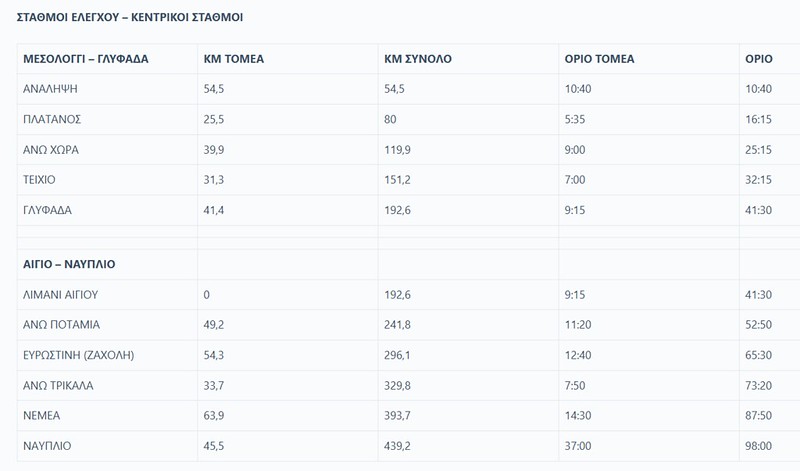Select the ΛΙΜΑΝΙ ΑΙΓΙΟΥ station cell
The height and width of the screenshot is (471, 800).
click(60, 295)
